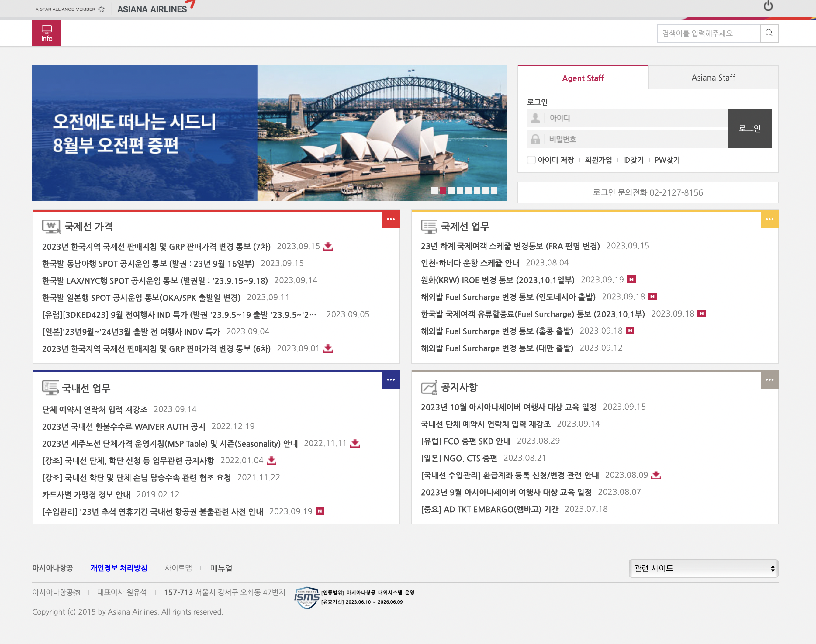Click the N badge on 원화(KRW) IROE notice
This screenshot has height=644, width=816.
coord(631,279)
